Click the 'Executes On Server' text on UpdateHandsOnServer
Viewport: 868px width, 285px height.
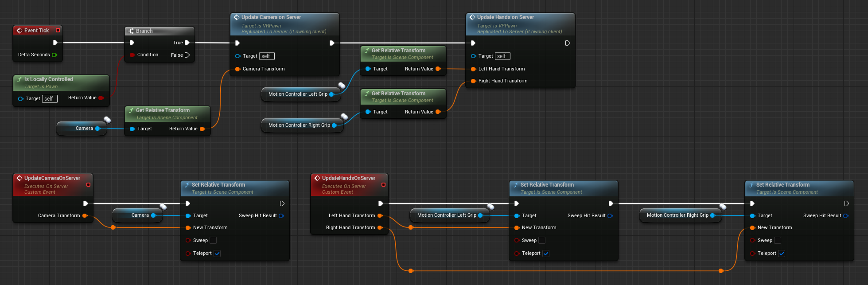pyautogui.click(x=344, y=187)
